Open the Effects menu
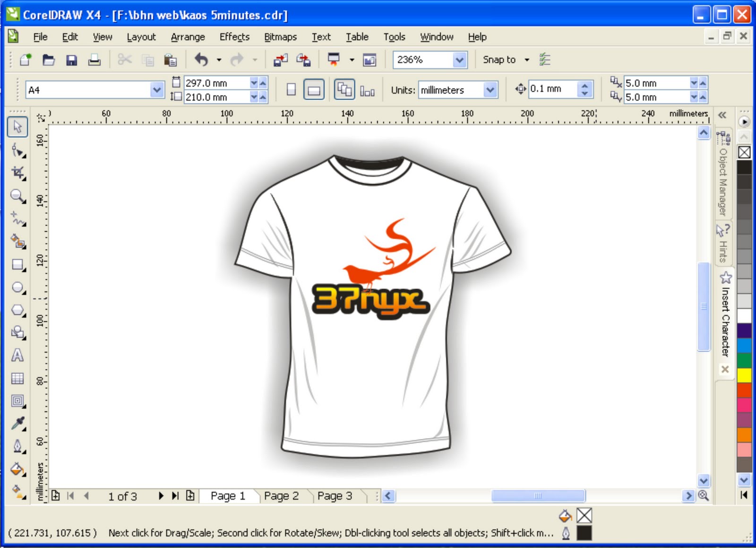 click(x=234, y=37)
